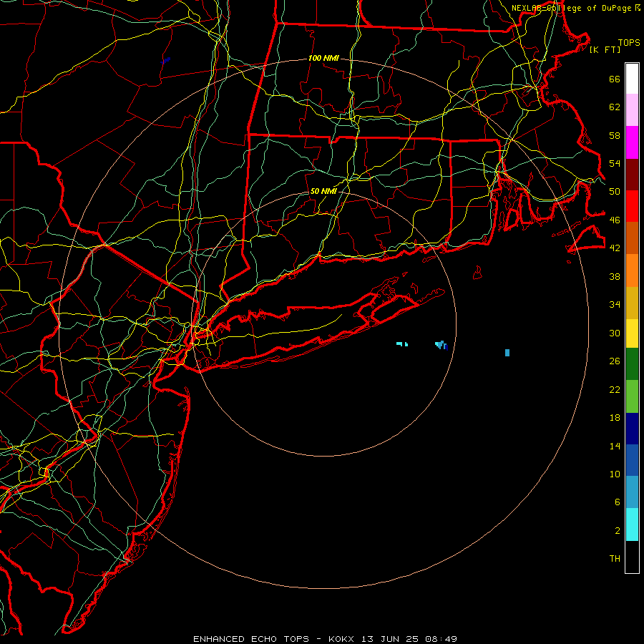Pick the navy blue legend color band

632,429
